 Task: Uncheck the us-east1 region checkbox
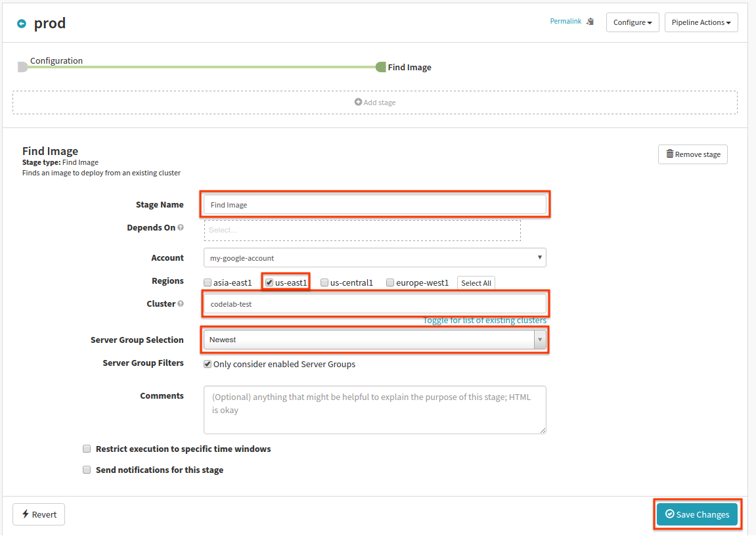[269, 282]
